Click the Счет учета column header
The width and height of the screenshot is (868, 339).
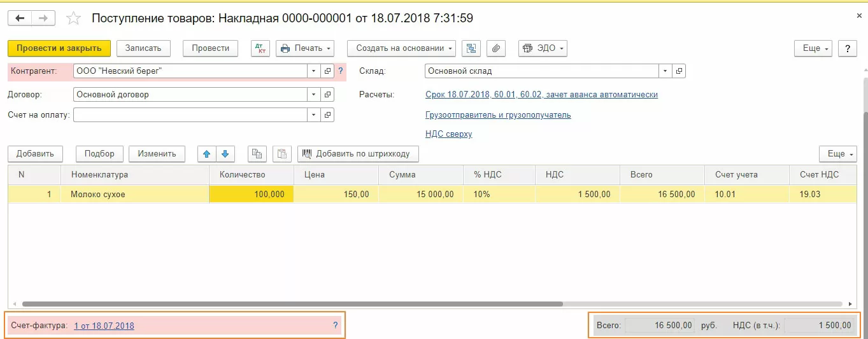[x=747, y=175]
